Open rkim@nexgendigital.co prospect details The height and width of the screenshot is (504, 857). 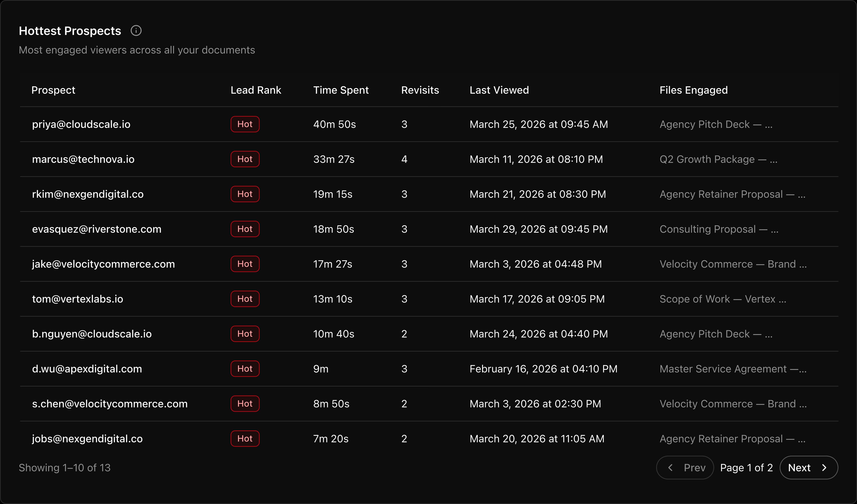tap(88, 194)
